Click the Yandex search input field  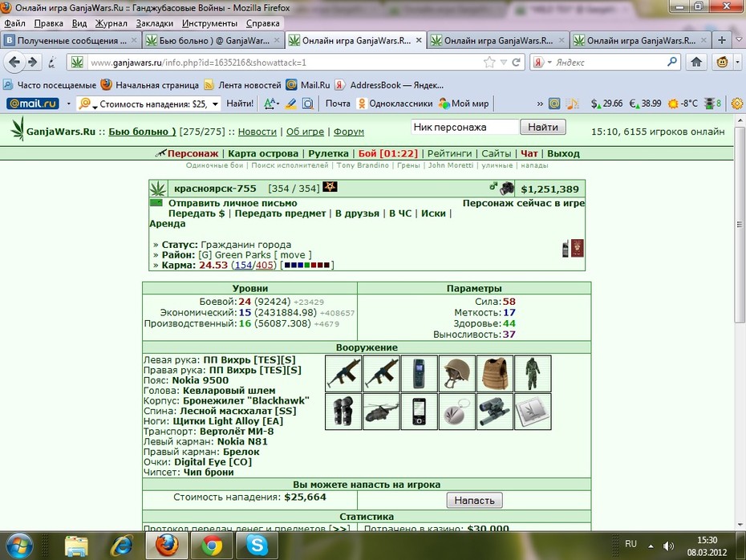coord(610,63)
